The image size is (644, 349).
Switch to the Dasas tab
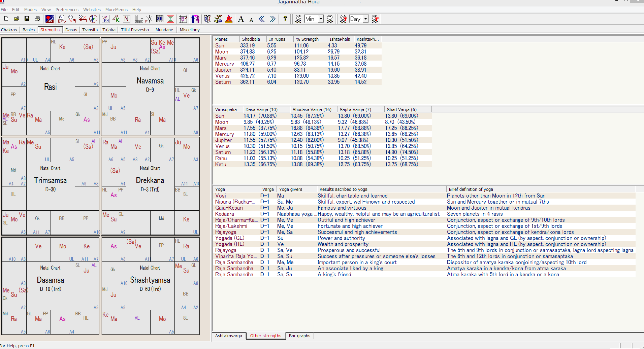coord(71,30)
